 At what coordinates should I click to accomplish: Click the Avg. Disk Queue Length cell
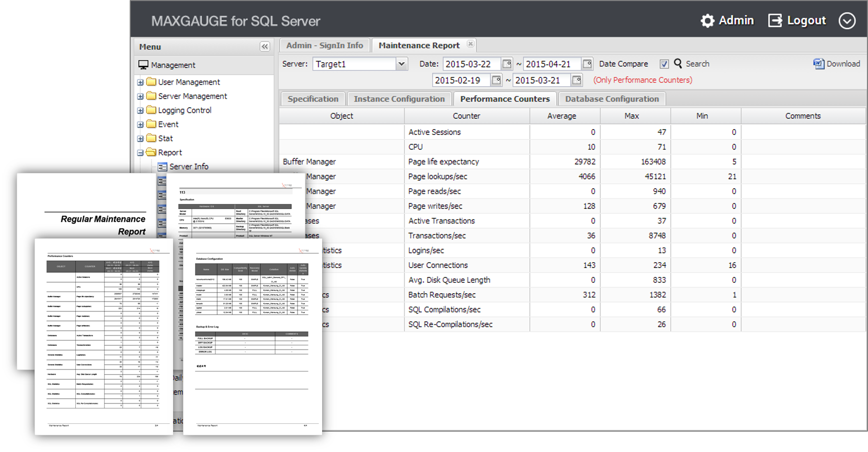[x=466, y=280]
